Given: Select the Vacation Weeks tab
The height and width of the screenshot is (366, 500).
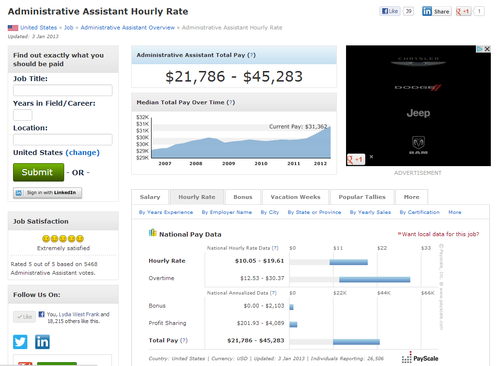Looking at the screenshot, I should pos(295,197).
